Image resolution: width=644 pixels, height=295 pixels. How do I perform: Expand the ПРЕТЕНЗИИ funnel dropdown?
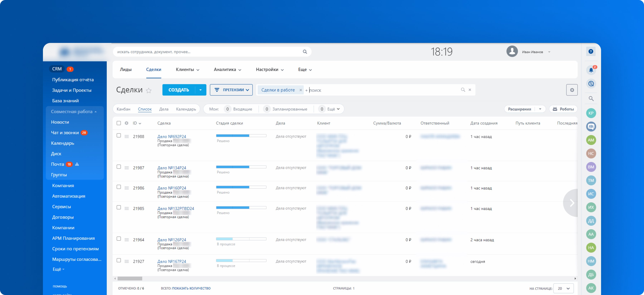[231, 90]
